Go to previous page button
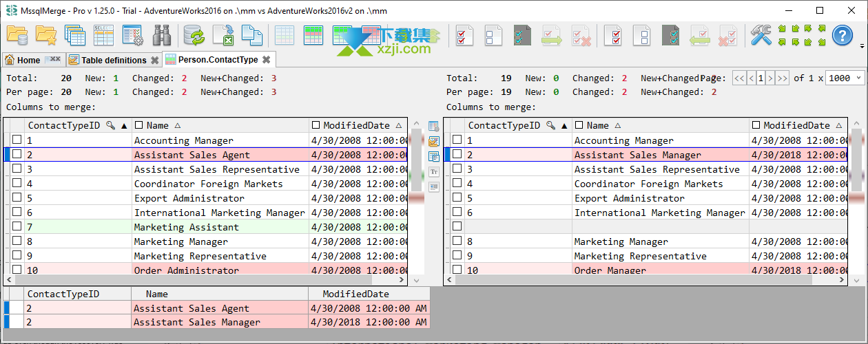 pos(752,78)
